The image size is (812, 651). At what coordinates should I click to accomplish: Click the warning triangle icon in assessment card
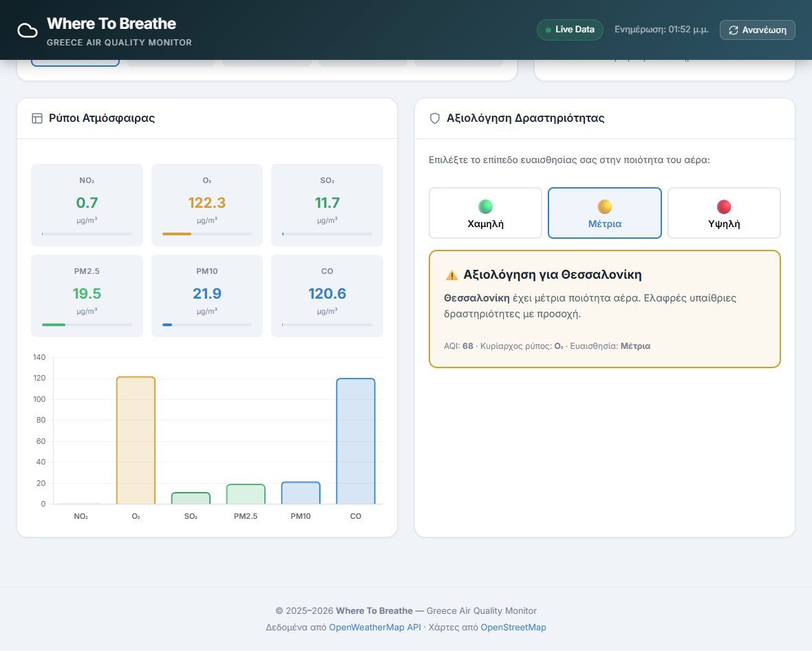451,275
